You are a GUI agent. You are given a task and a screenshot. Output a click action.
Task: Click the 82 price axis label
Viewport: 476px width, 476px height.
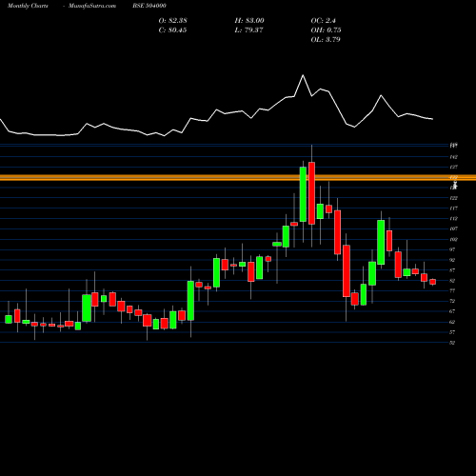click(452, 281)
